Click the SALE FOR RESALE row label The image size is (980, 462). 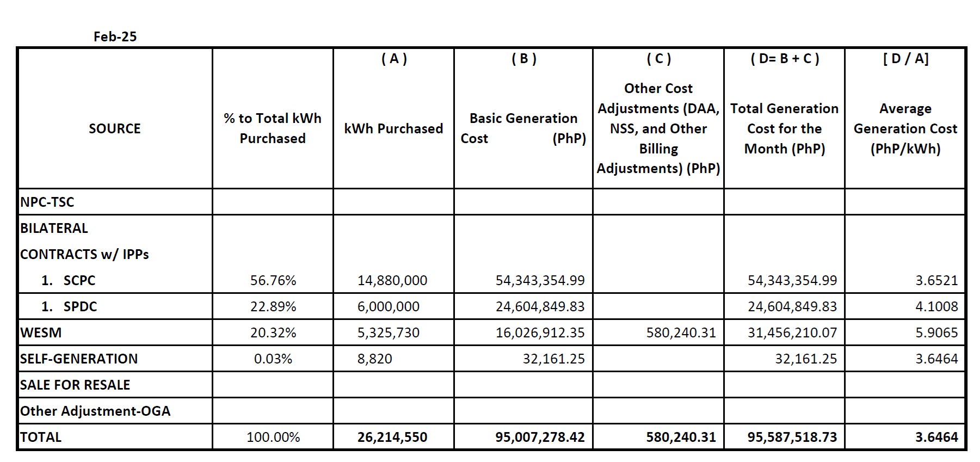75,385
